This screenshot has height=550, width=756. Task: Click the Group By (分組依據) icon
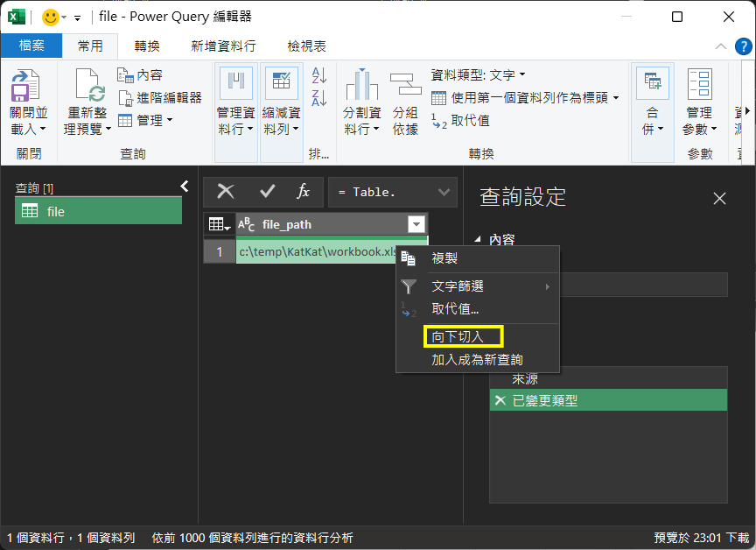pos(405,88)
